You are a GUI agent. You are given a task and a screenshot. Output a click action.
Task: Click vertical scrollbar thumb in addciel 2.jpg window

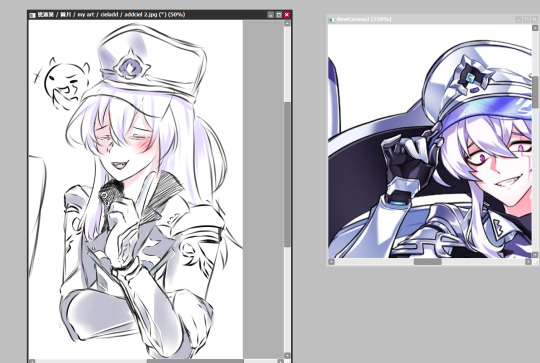point(287,174)
